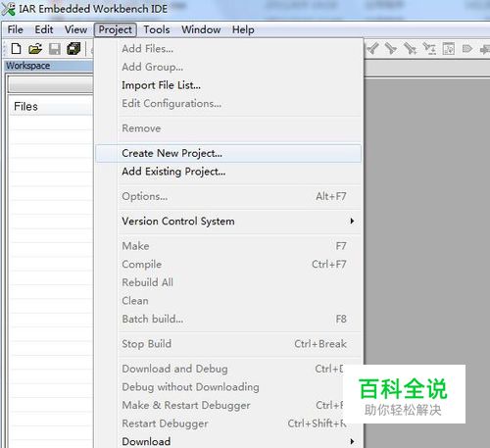The height and width of the screenshot is (448, 490).
Task: Open the workspace configuration dropdown box
Action: [x=51, y=85]
